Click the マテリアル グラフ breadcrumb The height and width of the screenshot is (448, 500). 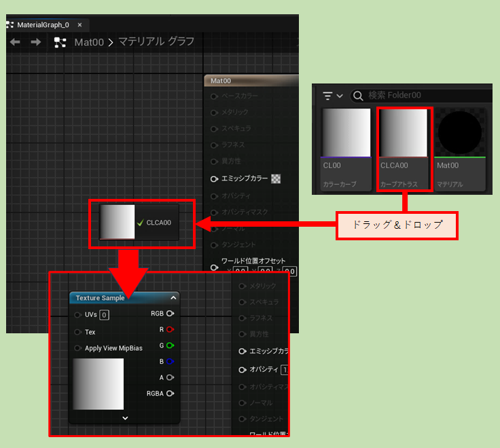click(x=156, y=42)
